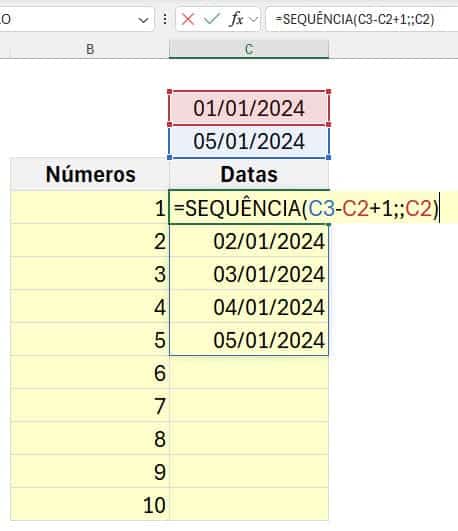Select column C header
Image resolution: width=458 pixels, height=531 pixels.
249,49
